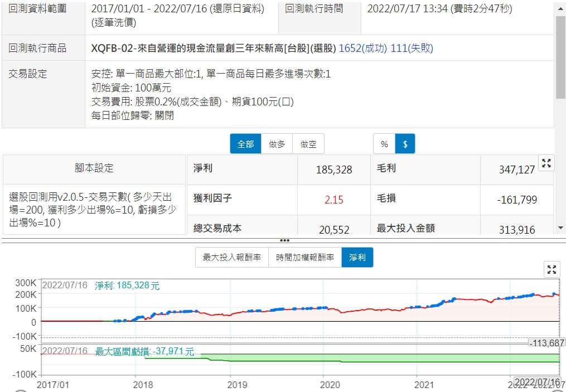Viewport: 566px width, 392px height.
Task: Click the 腳本設定 header cell
Action: (x=94, y=168)
